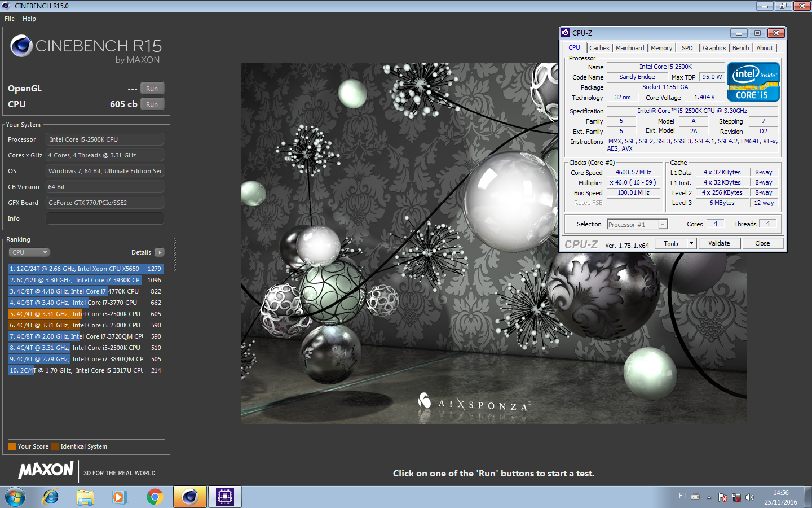Select ranking row Core i7-4770K CPU
Viewport: 812px width, 508px height.
point(86,291)
